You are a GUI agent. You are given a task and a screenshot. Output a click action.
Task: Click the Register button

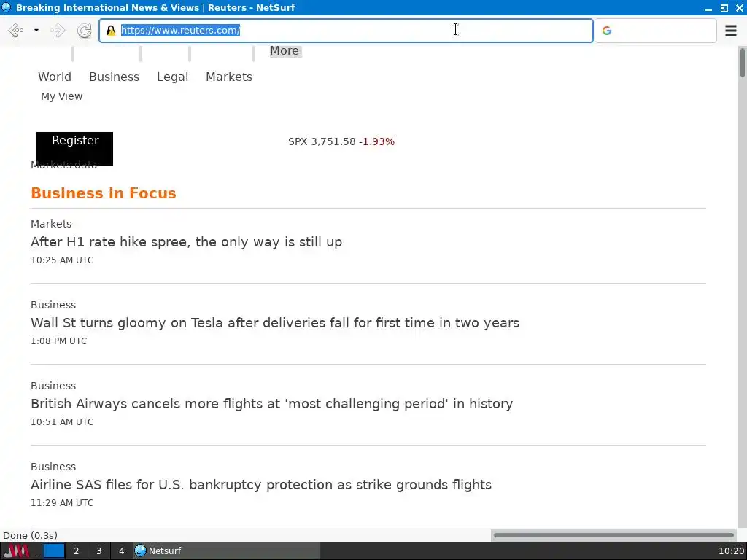(75, 148)
